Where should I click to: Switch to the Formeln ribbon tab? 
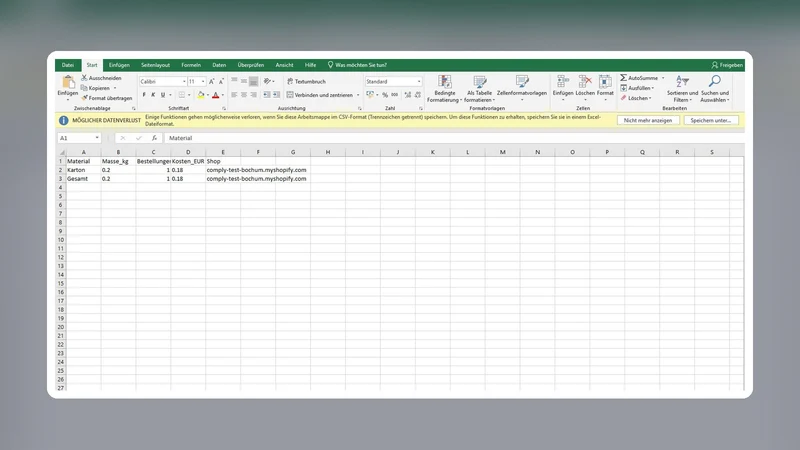(191, 65)
